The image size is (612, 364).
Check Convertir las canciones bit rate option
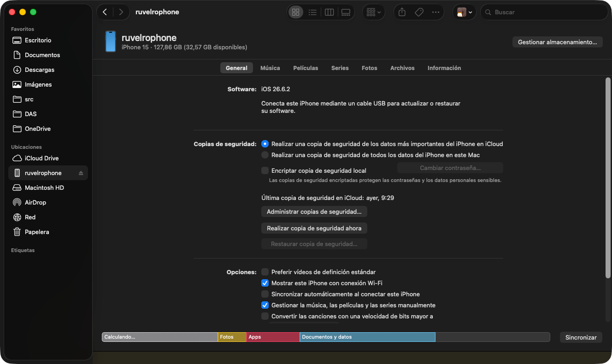point(265,316)
